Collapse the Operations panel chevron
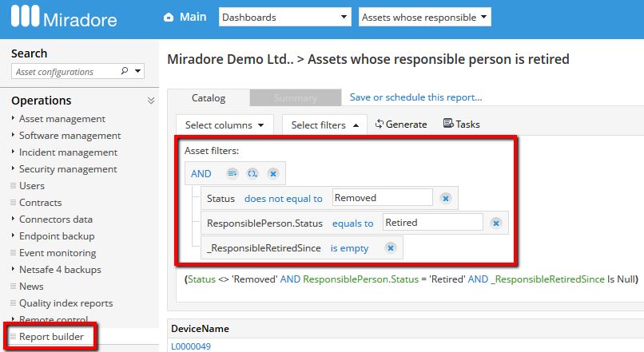Image resolution: width=644 pixels, height=352 pixels. pyautogui.click(x=151, y=101)
